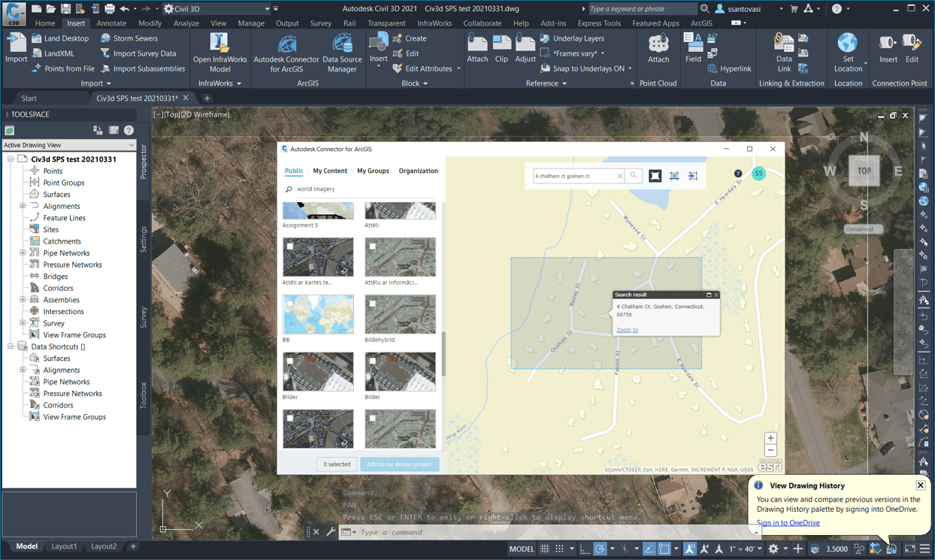Expand the Pipe Networks node under drawing
Viewport: 935px width, 560px height.
click(x=23, y=253)
